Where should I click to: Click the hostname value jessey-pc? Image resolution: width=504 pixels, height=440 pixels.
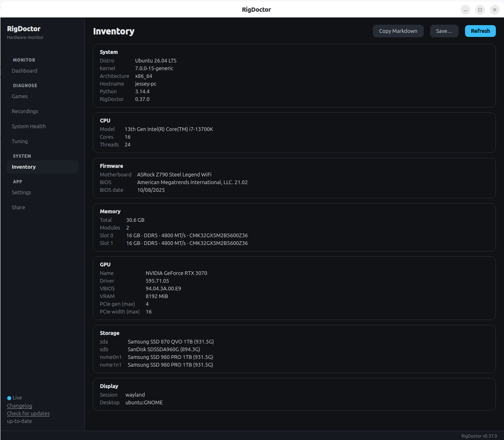(x=146, y=84)
